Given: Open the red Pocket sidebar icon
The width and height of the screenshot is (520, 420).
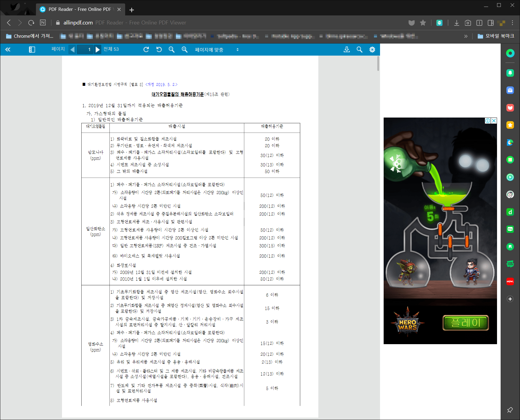Looking at the screenshot, I should (510, 108).
